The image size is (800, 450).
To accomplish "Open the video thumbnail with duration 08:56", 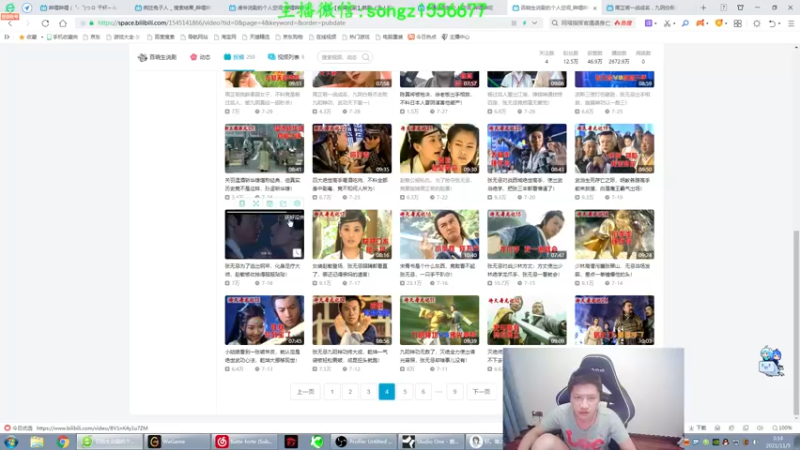I will tap(352, 320).
